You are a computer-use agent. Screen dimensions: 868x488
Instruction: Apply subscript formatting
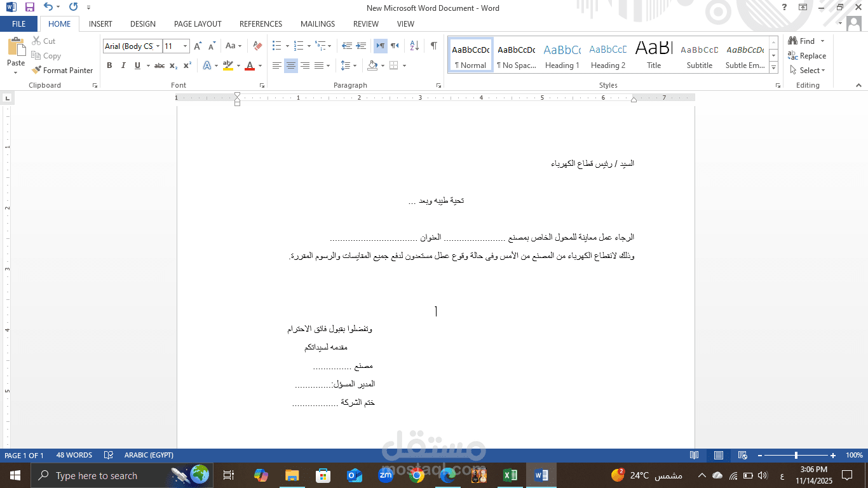pyautogui.click(x=173, y=65)
